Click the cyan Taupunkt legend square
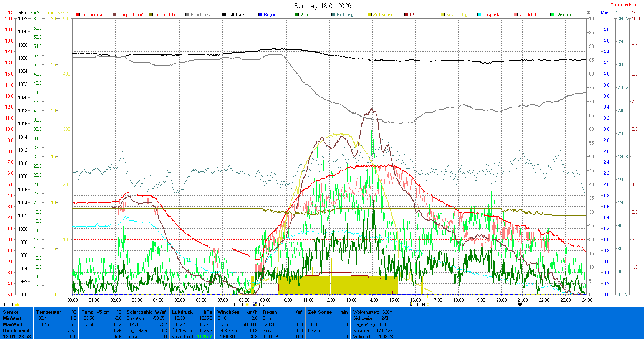 click(x=479, y=15)
